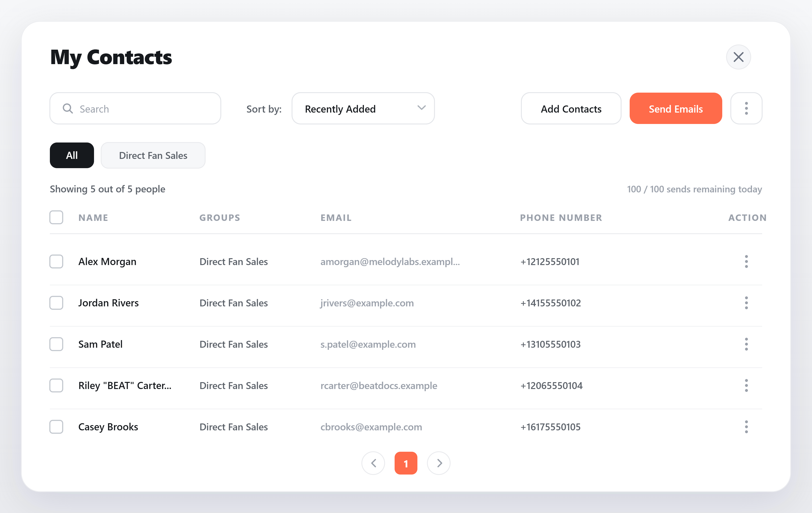Open action menu for Alex Morgan

click(746, 261)
